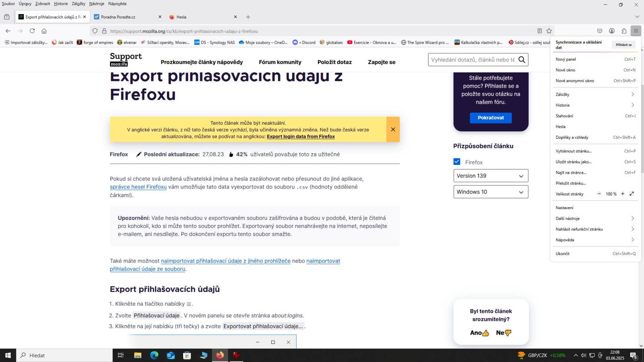Image resolution: width=644 pixels, height=362 pixels.
Task: Click the address bar URL
Action: [184, 31]
